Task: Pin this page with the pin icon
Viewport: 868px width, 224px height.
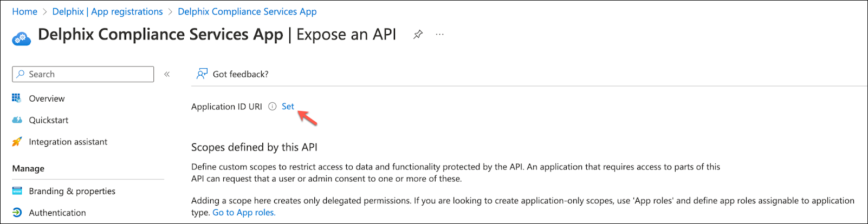Action: click(418, 35)
